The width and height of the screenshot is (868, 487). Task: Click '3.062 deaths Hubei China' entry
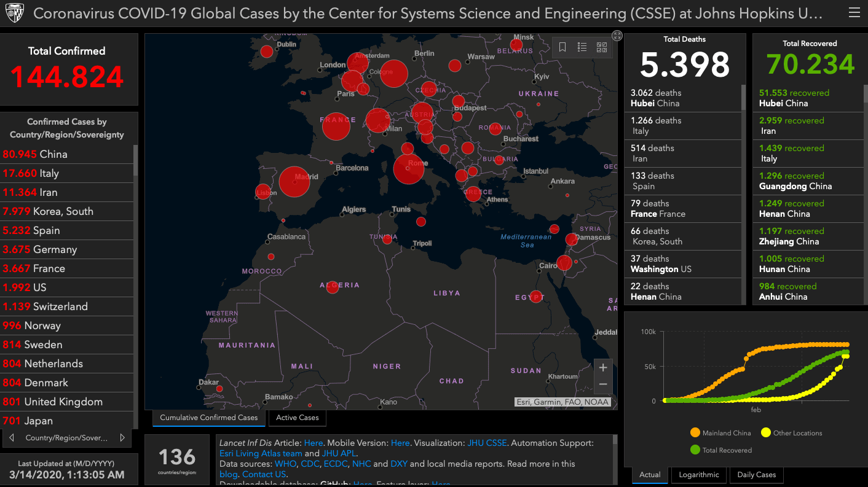click(x=683, y=98)
